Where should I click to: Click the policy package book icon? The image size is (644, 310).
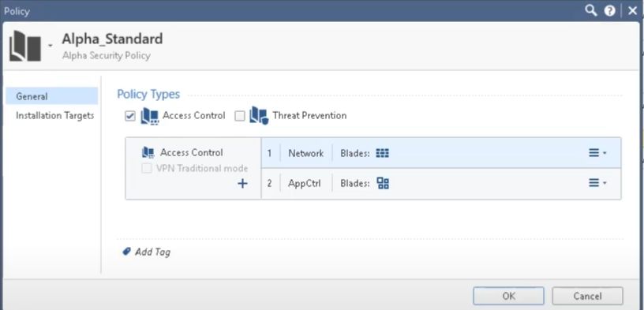25,46
